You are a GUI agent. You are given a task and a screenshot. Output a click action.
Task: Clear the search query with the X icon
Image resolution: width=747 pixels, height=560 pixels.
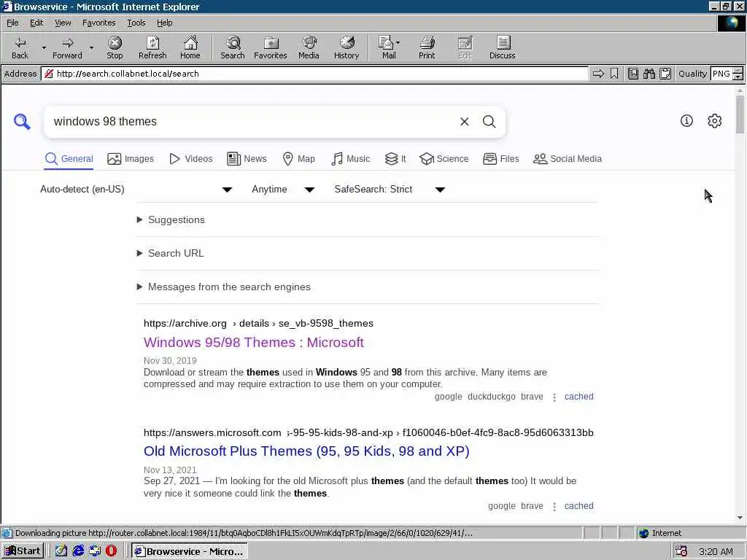pos(465,122)
